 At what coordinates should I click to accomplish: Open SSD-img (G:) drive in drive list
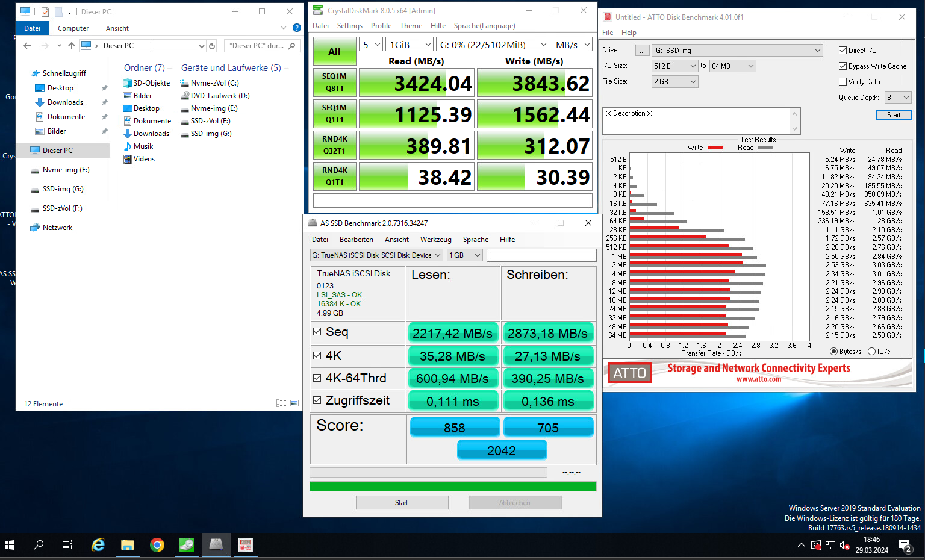point(206,134)
